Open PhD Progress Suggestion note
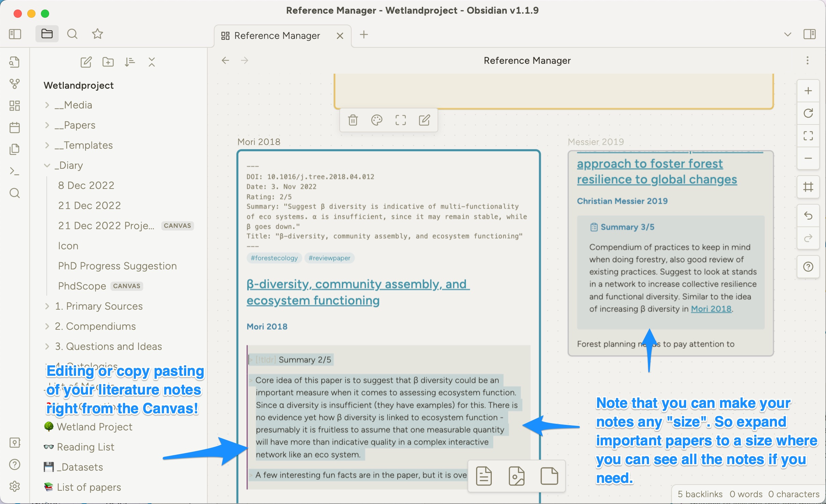The height and width of the screenshot is (504, 826). point(117,266)
